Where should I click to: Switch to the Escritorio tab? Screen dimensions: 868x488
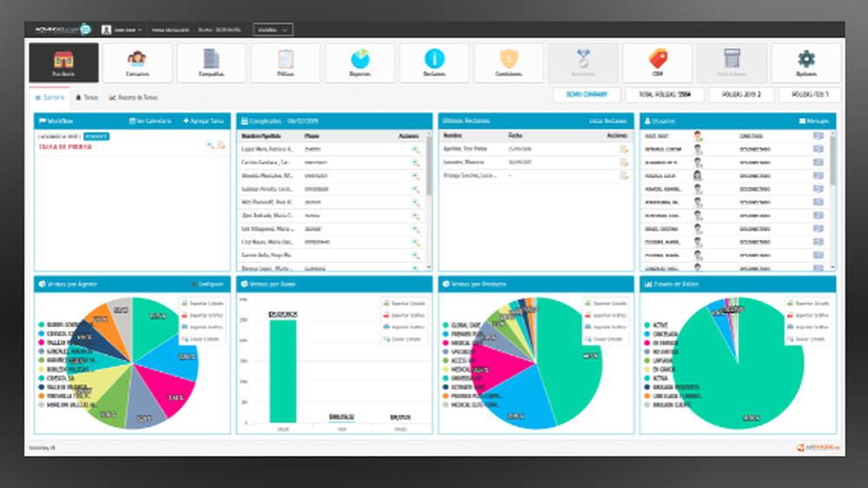[49, 97]
